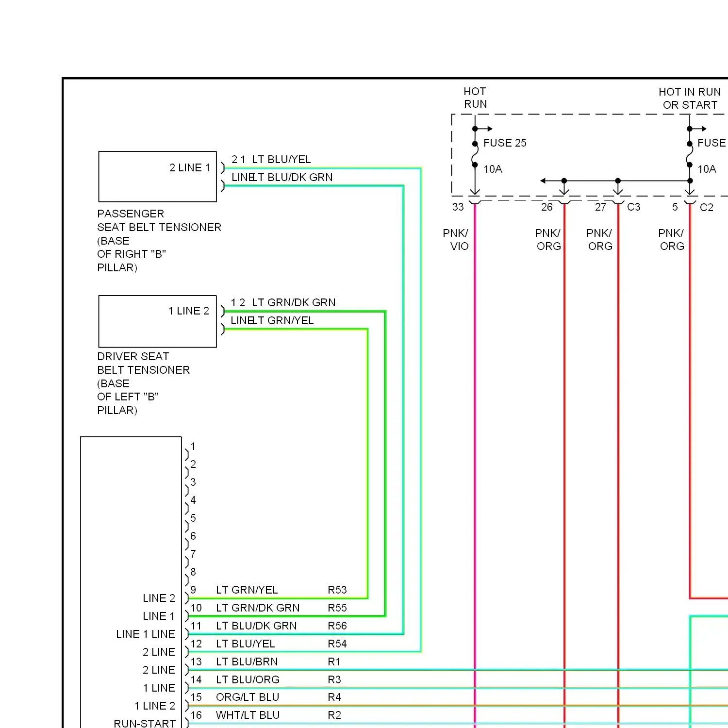The width and height of the screenshot is (728, 728).
Task: Click the "WHT/LT BLU" wire label
Action: tap(248, 715)
